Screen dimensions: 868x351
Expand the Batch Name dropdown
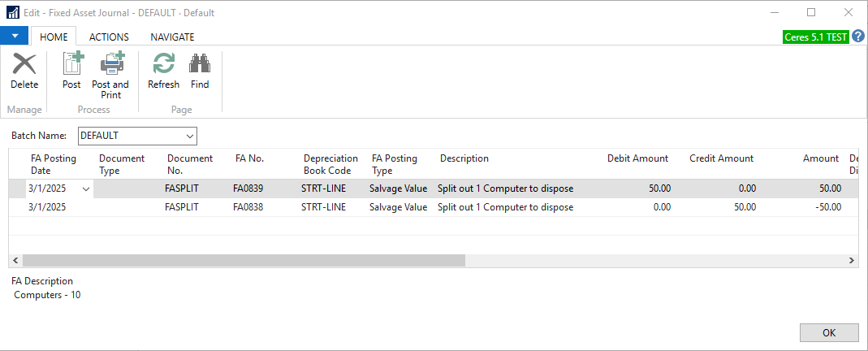point(189,136)
